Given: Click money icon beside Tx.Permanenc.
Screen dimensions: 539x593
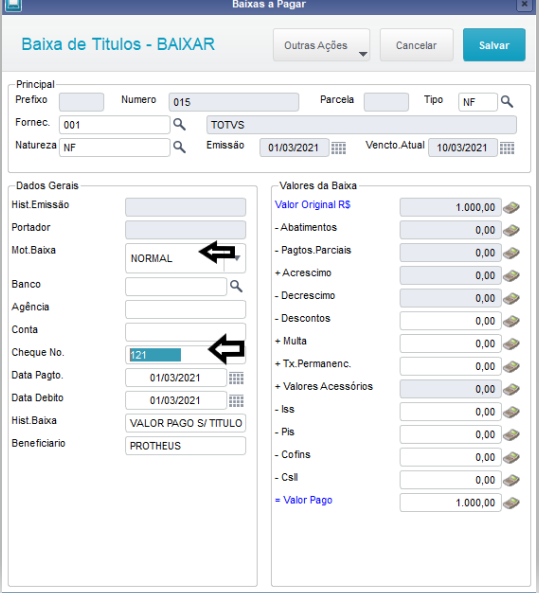Looking at the screenshot, I should pyautogui.click(x=511, y=366).
